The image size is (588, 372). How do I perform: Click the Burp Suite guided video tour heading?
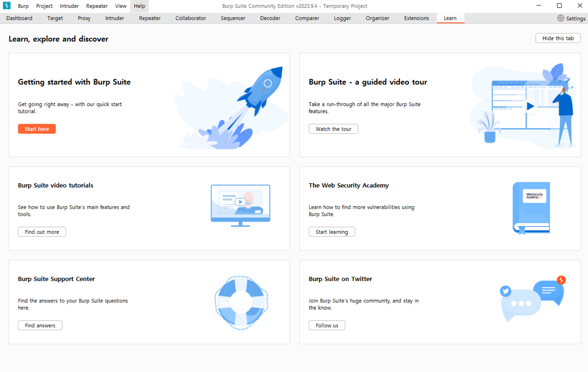coord(368,82)
